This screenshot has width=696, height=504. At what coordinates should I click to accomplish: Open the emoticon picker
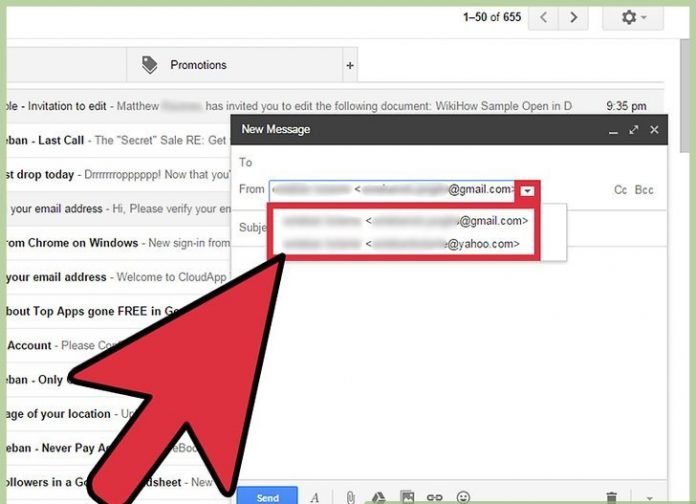(463, 497)
